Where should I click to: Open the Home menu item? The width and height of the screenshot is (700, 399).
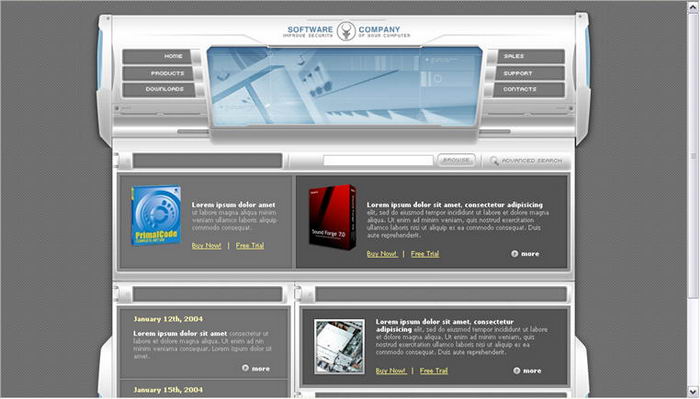[157, 57]
